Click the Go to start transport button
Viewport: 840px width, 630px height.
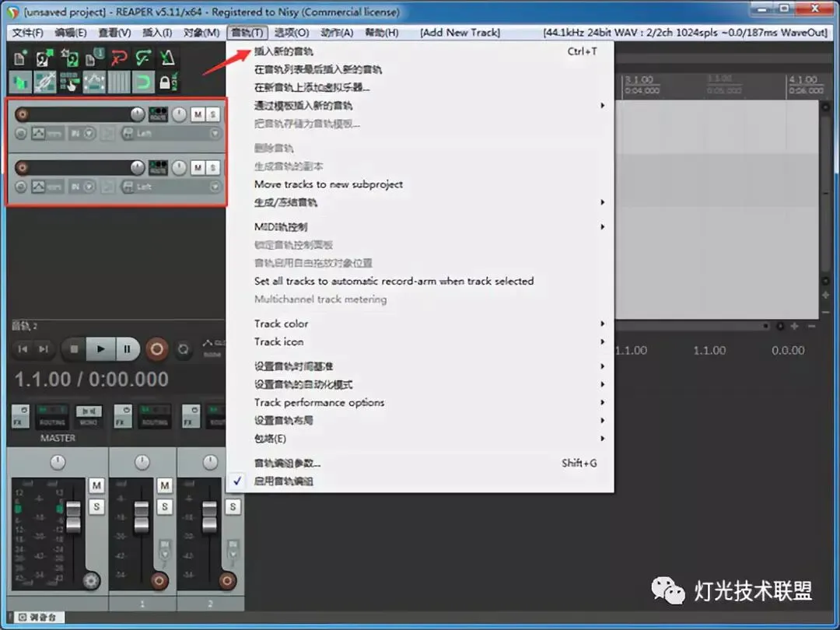23,349
